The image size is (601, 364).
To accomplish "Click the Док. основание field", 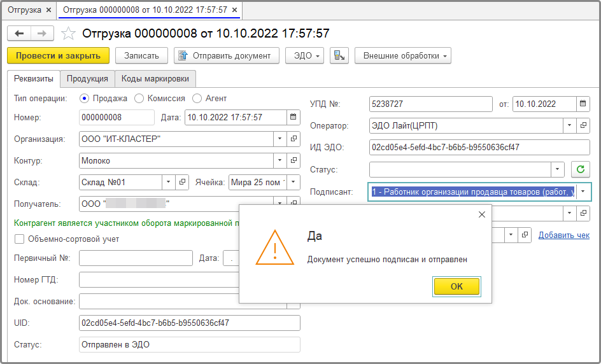I will 159,302.
